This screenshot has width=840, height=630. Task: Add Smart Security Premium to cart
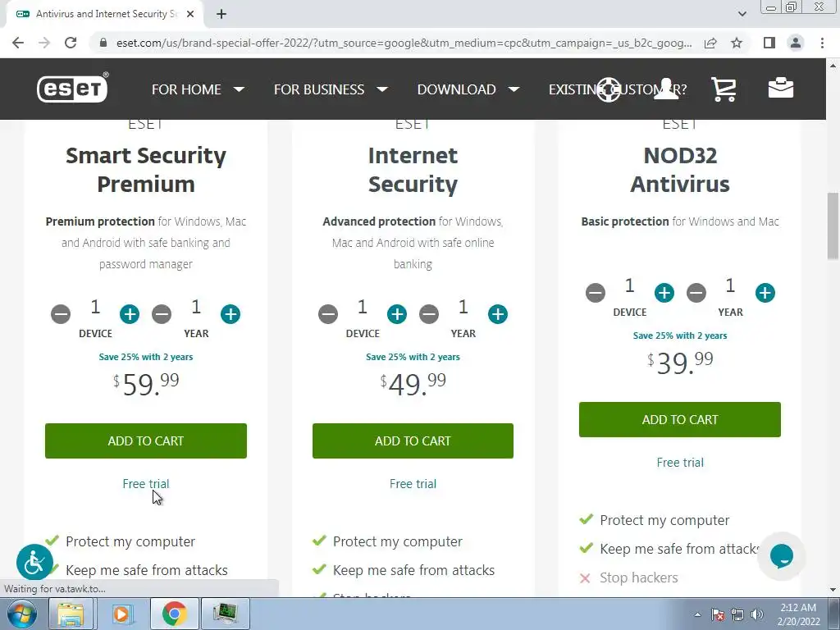coord(146,441)
